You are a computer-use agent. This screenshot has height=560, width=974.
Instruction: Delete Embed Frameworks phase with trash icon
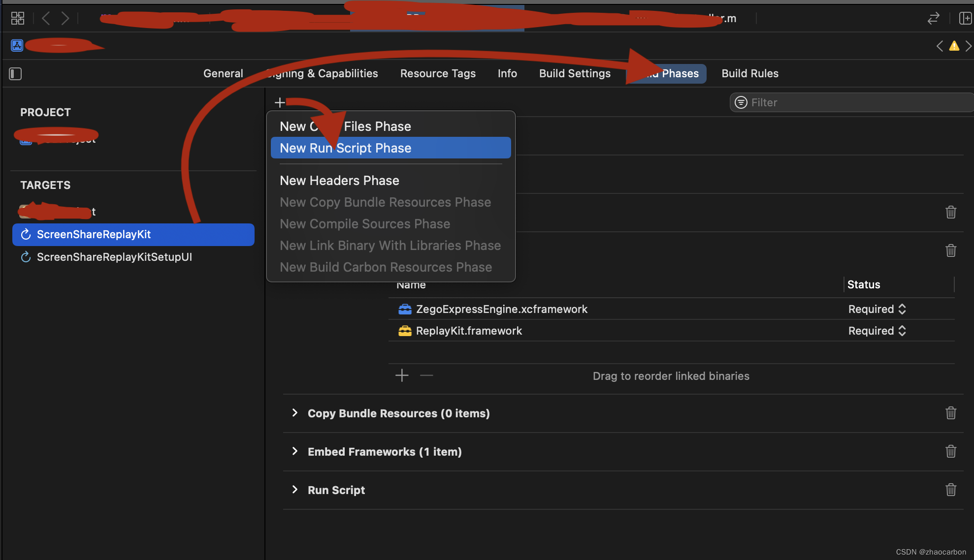(x=950, y=451)
